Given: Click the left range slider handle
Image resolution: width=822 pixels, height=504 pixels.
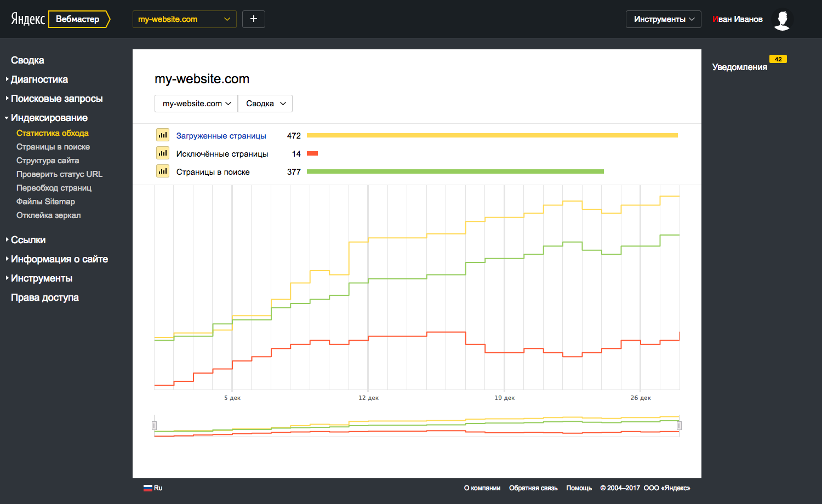Looking at the screenshot, I should point(154,426).
